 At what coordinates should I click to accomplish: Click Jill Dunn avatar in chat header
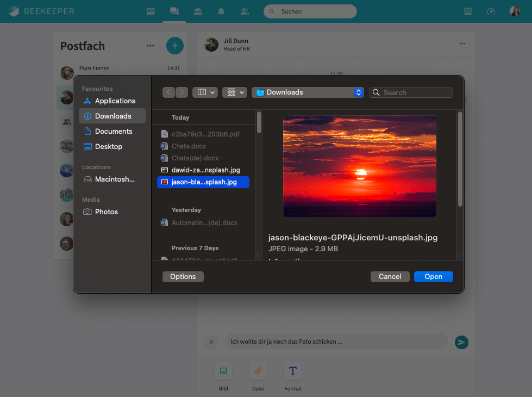[x=211, y=45]
